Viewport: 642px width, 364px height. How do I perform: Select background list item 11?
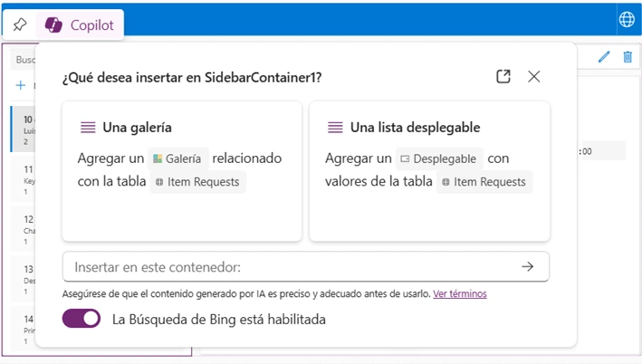(x=24, y=179)
